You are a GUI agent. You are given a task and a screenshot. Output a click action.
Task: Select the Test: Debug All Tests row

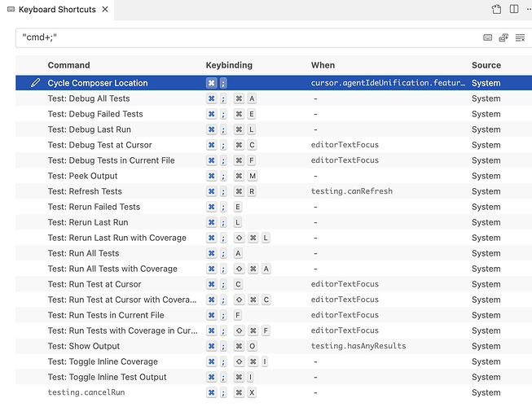88,98
